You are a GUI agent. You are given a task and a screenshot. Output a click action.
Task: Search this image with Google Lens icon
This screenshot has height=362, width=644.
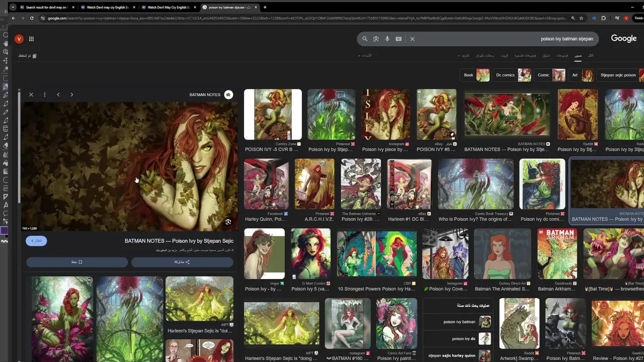coord(228,222)
